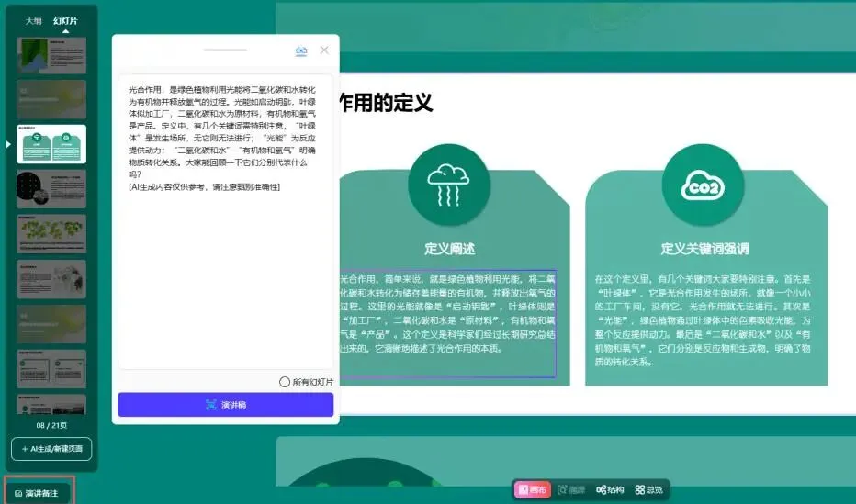
Task: Close the speaker notes popup
Action: pos(324,50)
